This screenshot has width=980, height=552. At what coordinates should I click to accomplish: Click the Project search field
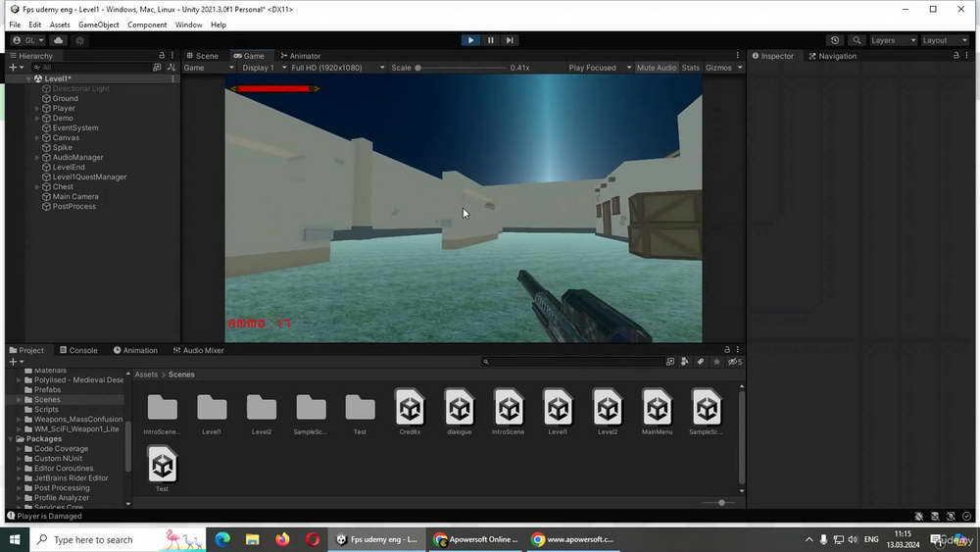(573, 362)
